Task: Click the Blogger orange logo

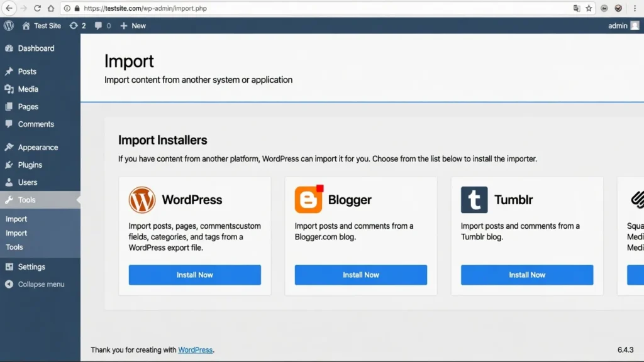Action: point(309,199)
